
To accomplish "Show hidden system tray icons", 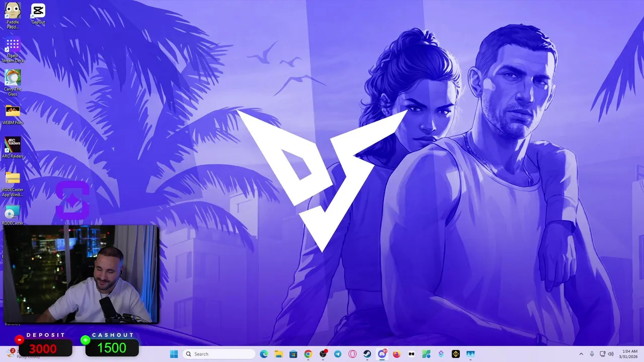I will (x=581, y=354).
